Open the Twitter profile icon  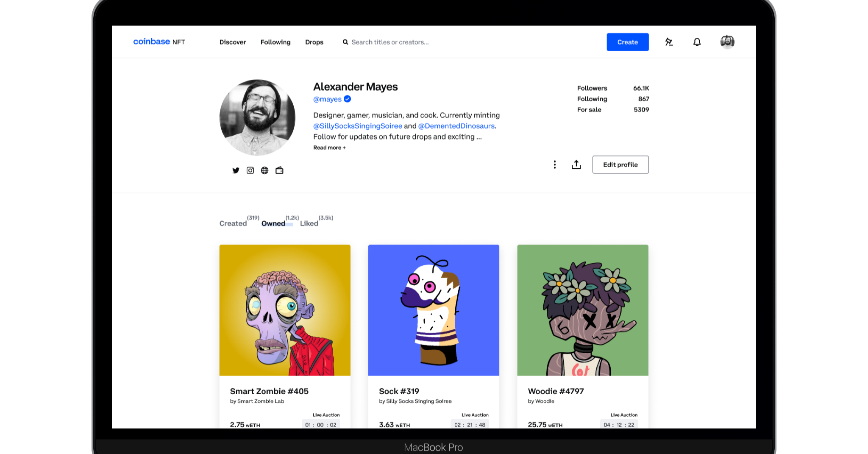click(x=236, y=170)
